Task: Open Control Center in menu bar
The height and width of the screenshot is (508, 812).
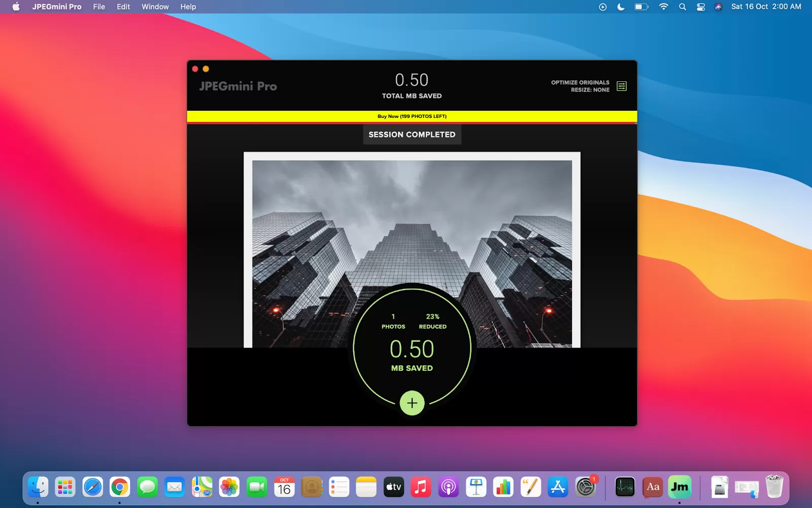Action: (701, 7)
